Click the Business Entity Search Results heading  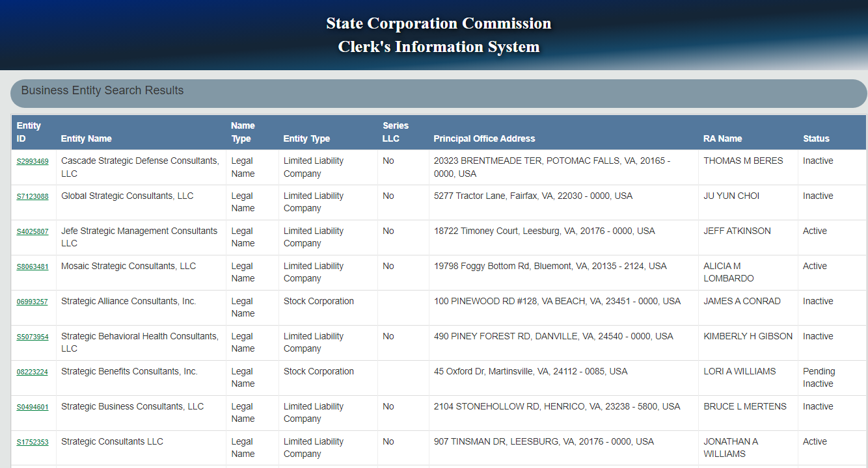coord(102,90)
